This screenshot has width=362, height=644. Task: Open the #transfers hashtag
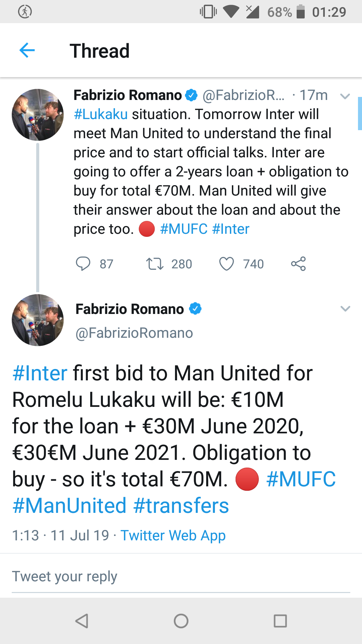[x=181, y=505]
